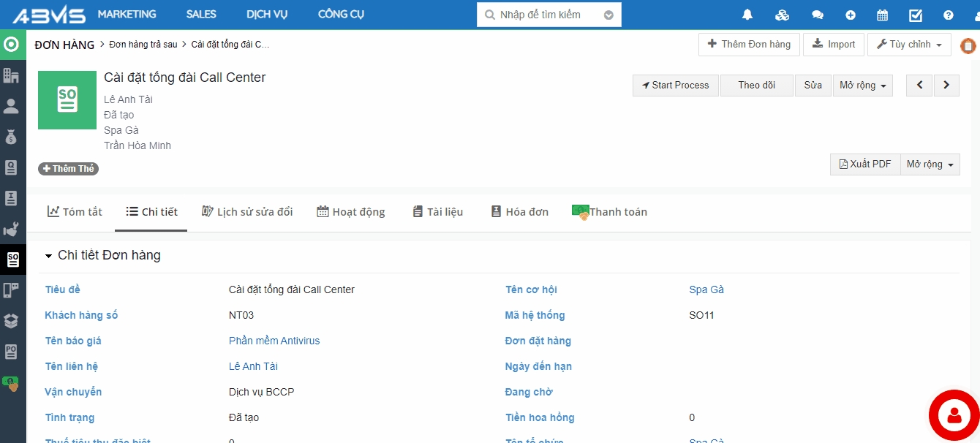
Task: Click the Thêm Đơn hàng button
Action: tap(749, 44)
